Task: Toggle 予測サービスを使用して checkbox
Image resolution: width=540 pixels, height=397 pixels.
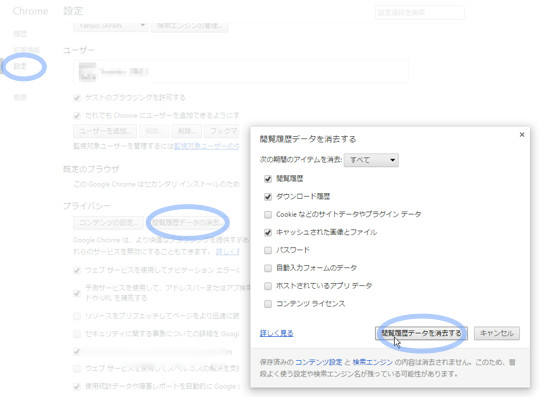Action: (77, 293)
